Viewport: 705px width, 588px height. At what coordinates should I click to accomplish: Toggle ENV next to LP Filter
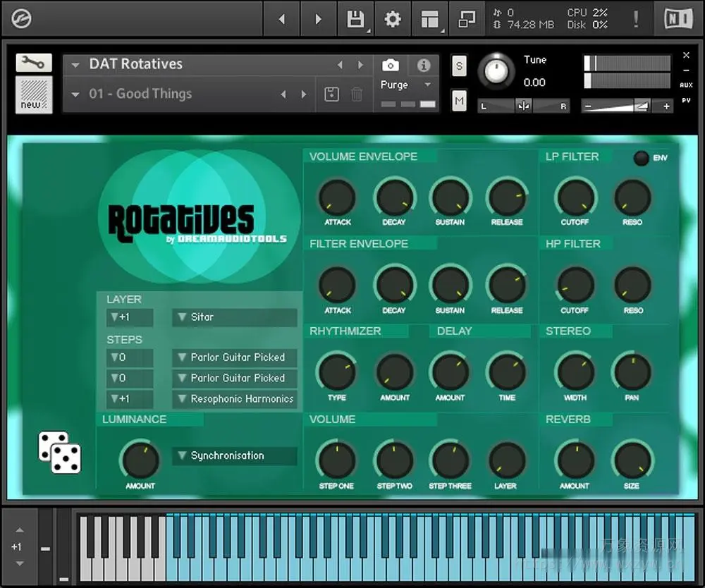coord(641,158)
